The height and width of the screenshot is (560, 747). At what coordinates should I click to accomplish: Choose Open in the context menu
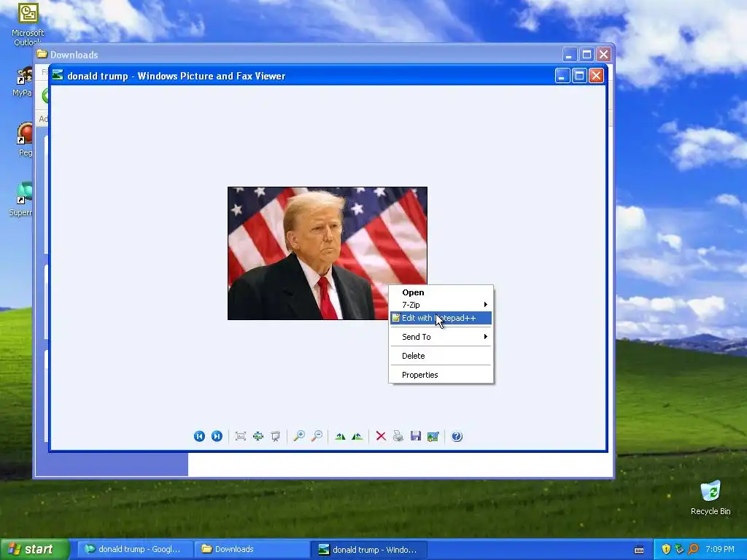click(x=441, y=292)
